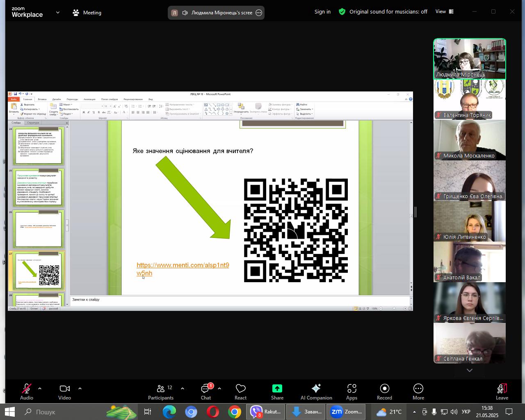Click Формат по образцу painter

click(33, 114)
